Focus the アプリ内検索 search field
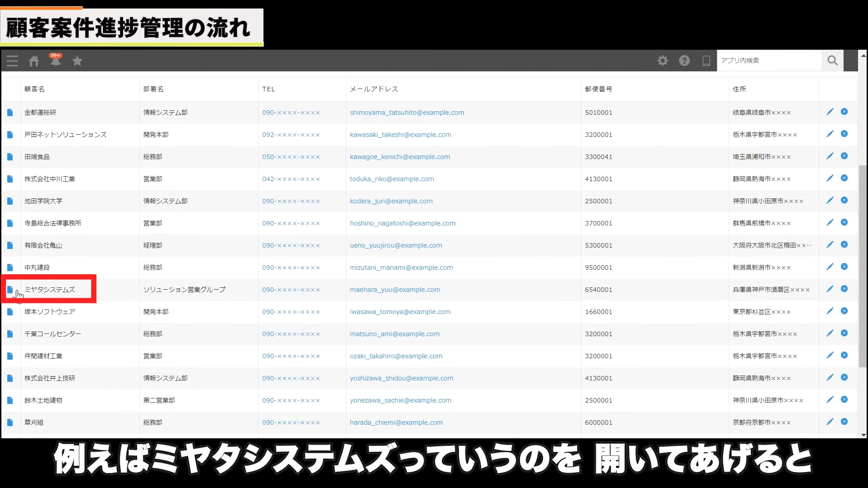This screenshot has width=868, height=488. pos(769,61)
